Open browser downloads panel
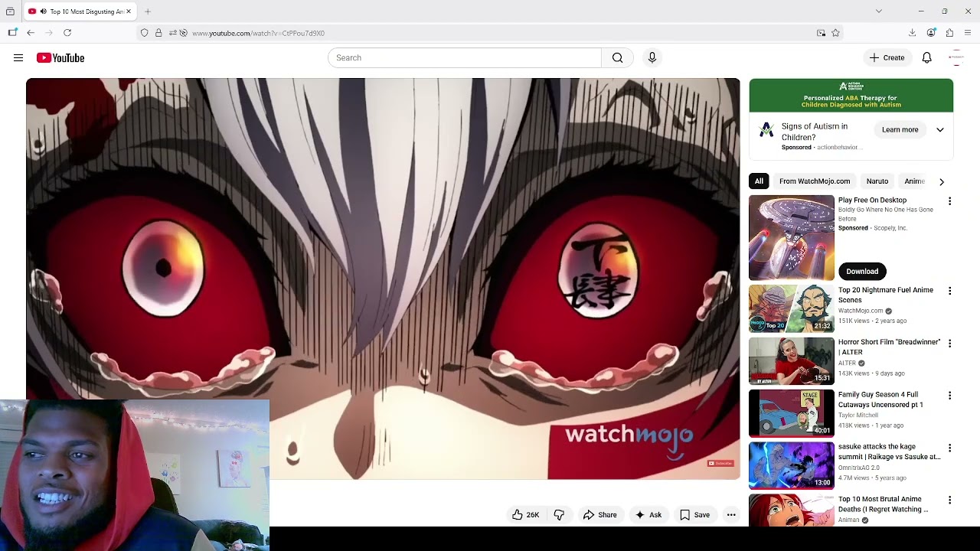The image size is (980, 551). pyautogui.click(x=912, y=33)
